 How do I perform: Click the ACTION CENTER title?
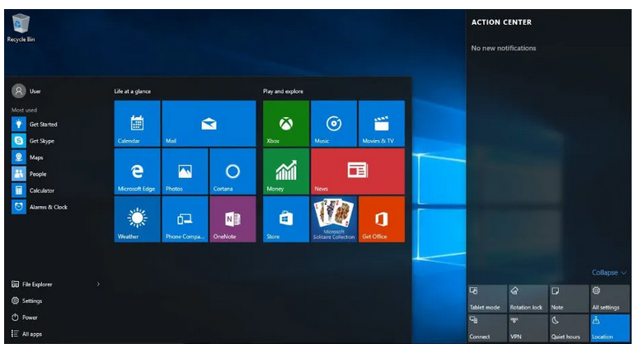[x=501, y=22]
